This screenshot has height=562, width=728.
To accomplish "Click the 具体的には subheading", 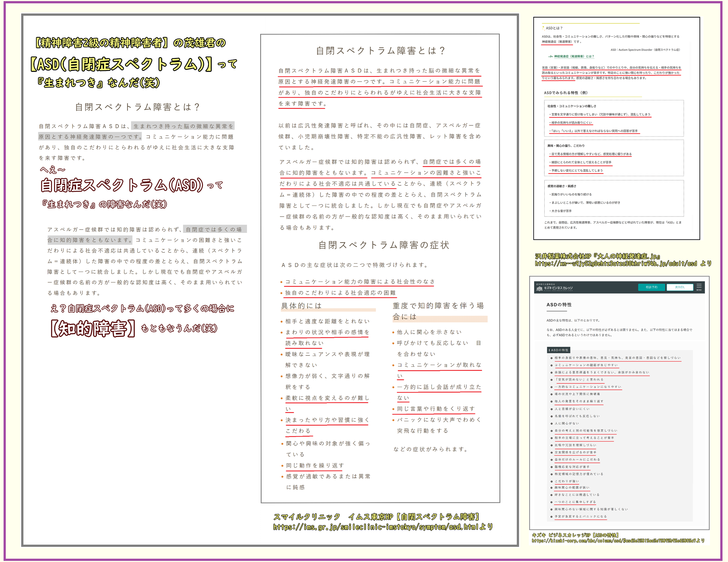I will 301,305.
